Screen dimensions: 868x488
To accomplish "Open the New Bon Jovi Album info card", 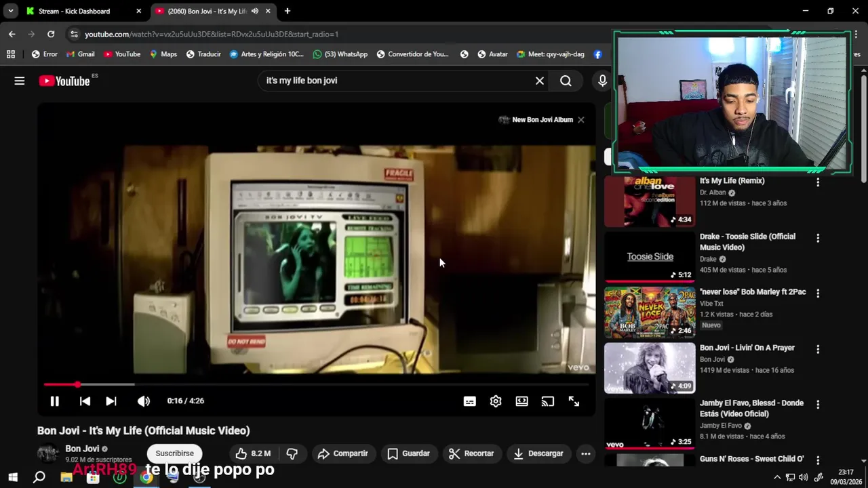I will click(536, 120).
